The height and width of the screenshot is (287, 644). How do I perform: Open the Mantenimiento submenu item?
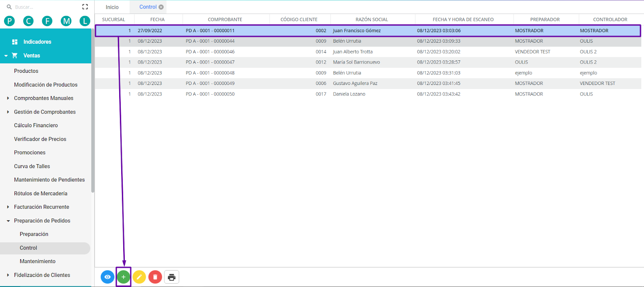click(x=37, y=261)
